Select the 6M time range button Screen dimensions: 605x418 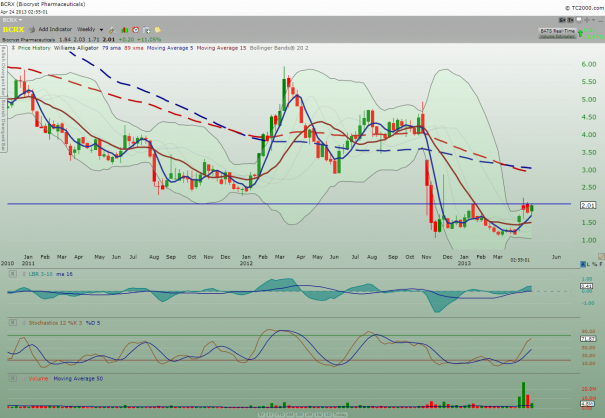290,415
